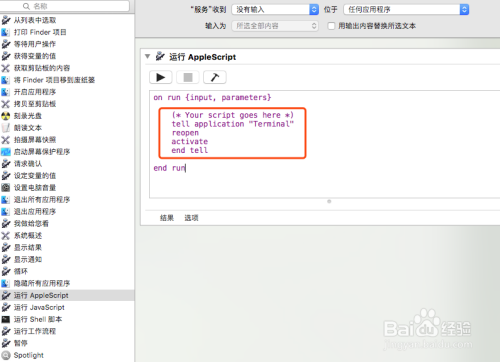This screenshot has width=500, height=362.
Task: Click the icon beside 循环
Action: [x=6, y=271]
